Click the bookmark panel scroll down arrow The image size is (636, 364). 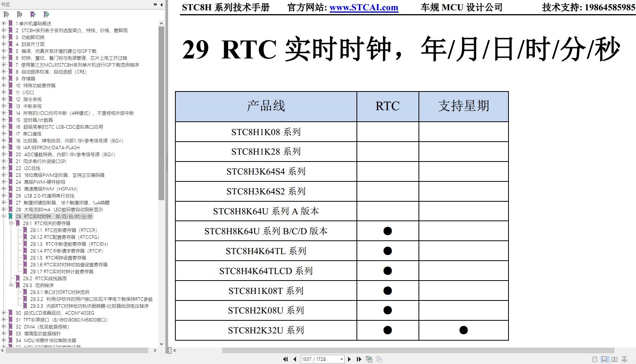(x=161, y=344)
